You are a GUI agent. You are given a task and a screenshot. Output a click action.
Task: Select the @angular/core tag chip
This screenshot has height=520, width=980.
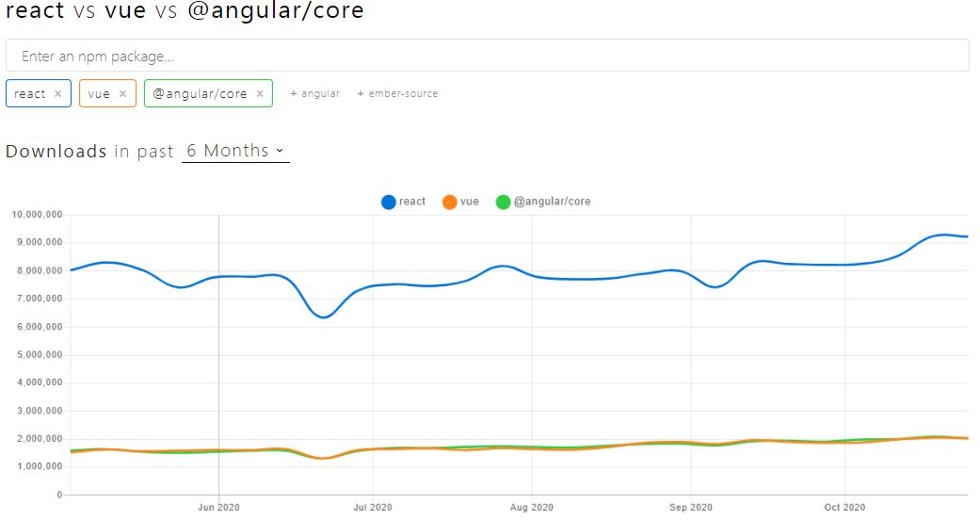208,94
